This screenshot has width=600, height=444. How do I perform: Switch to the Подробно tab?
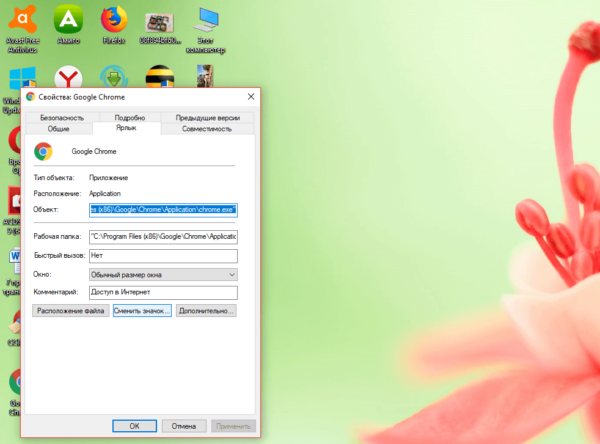tap(130, 118)
